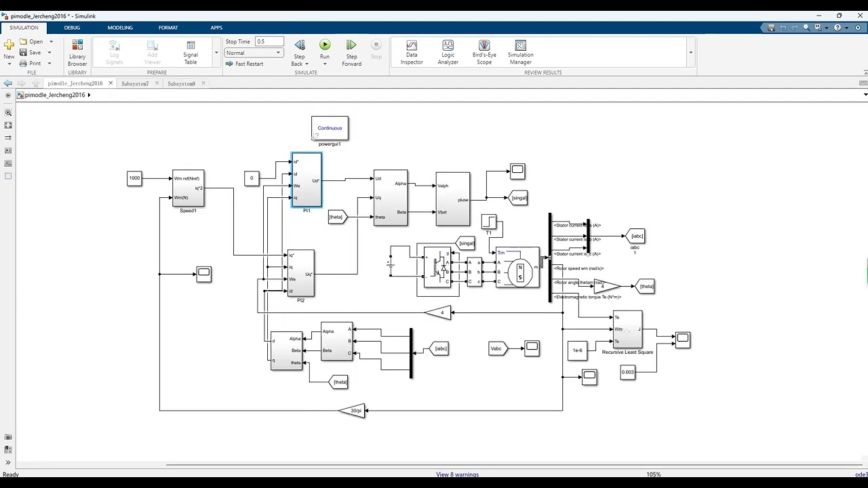This screenshot has height=488, width=868.
Task: Open the Data Inspector
Action: [x=412, y=52]
